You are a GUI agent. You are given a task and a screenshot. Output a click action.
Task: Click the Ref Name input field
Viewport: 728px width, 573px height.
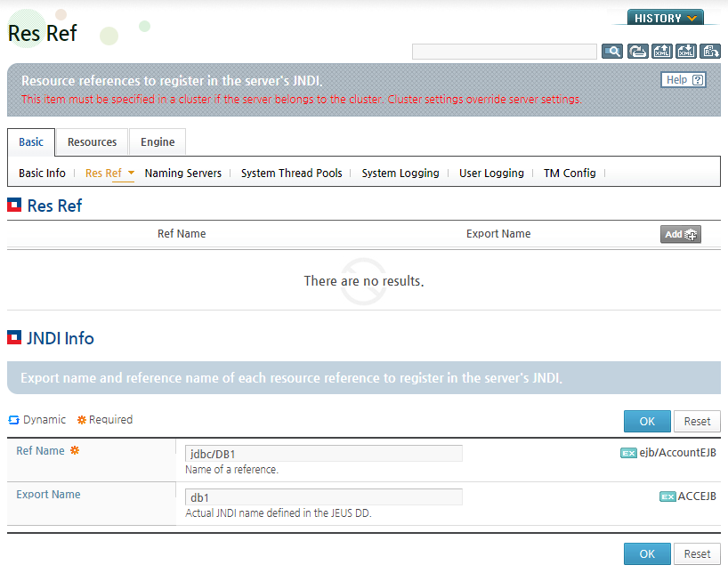[324, 454]
